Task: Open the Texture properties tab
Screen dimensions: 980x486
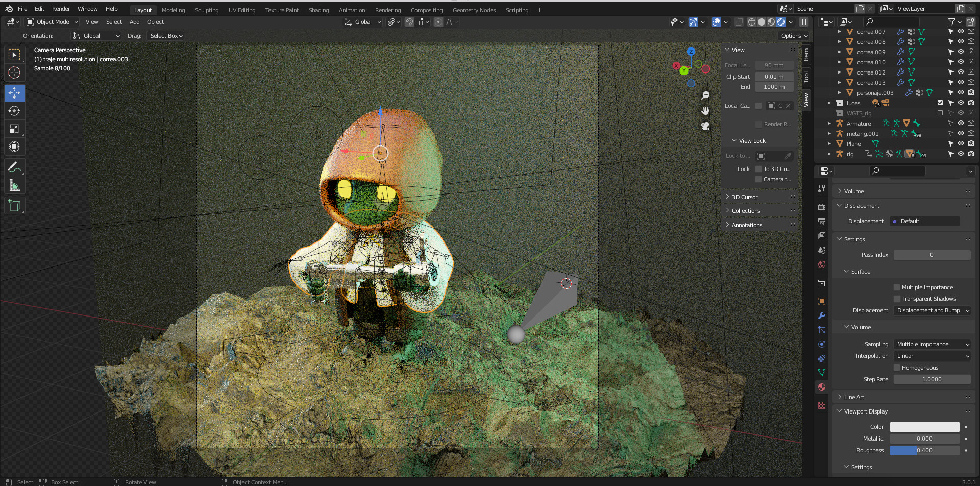Action: 822,405
